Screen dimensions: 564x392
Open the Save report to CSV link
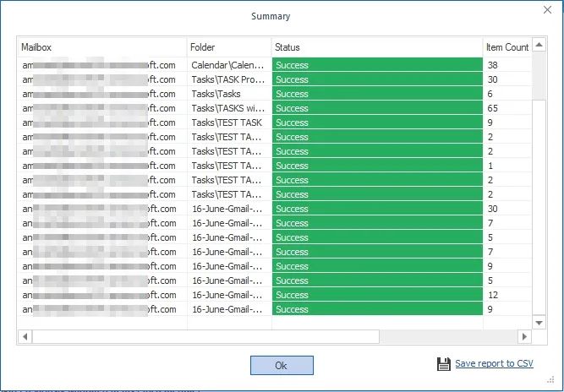pos(494,363)
